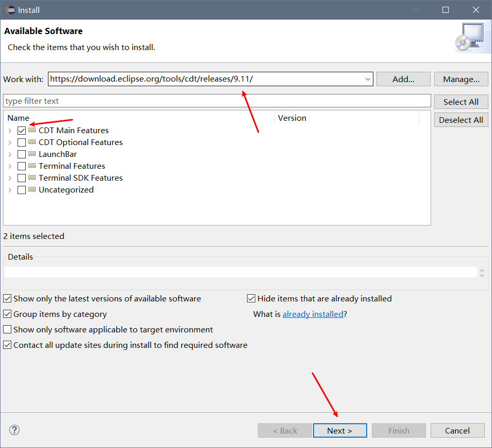Expand the LaunchBar tree node

pyautogui.click(x=10, y=154)
